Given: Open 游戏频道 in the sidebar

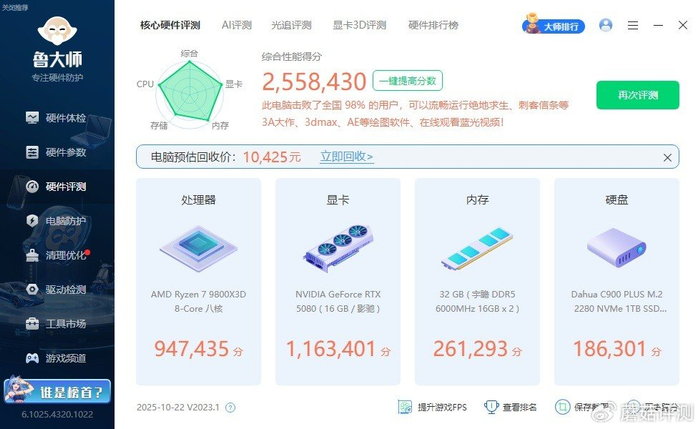Looking at the screenshot, I should (56, 358).
